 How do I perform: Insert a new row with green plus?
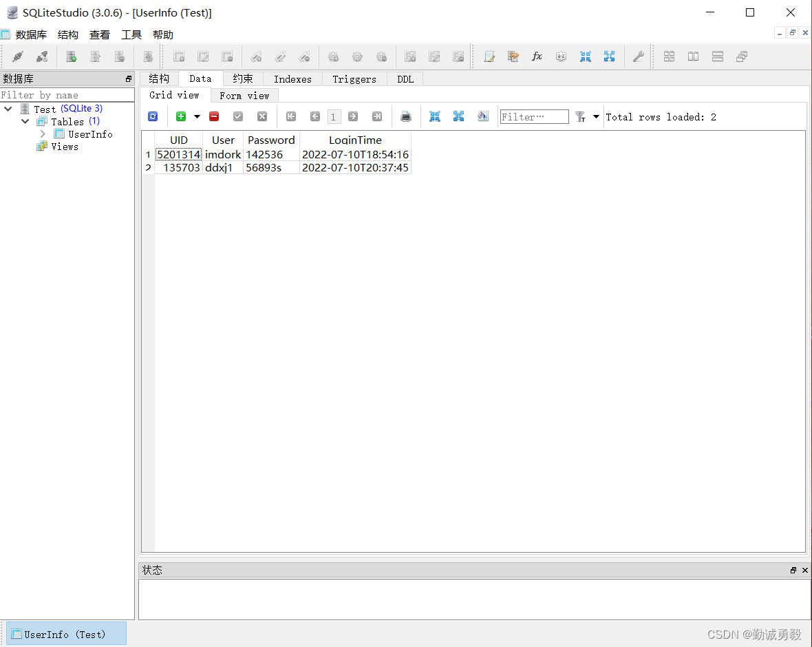(x=181, y=116)
